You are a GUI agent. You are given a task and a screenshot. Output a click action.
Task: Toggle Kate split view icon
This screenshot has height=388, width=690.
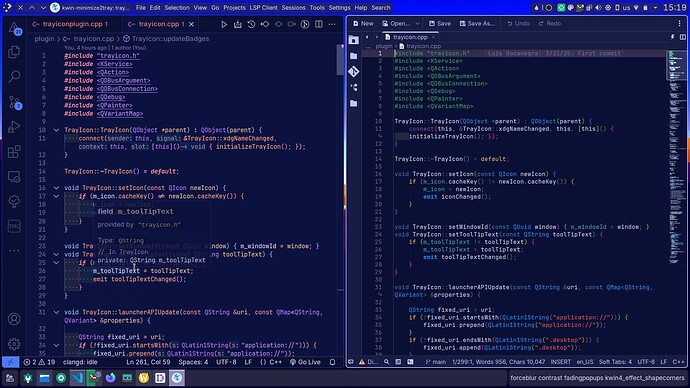(x=683, y=37)
